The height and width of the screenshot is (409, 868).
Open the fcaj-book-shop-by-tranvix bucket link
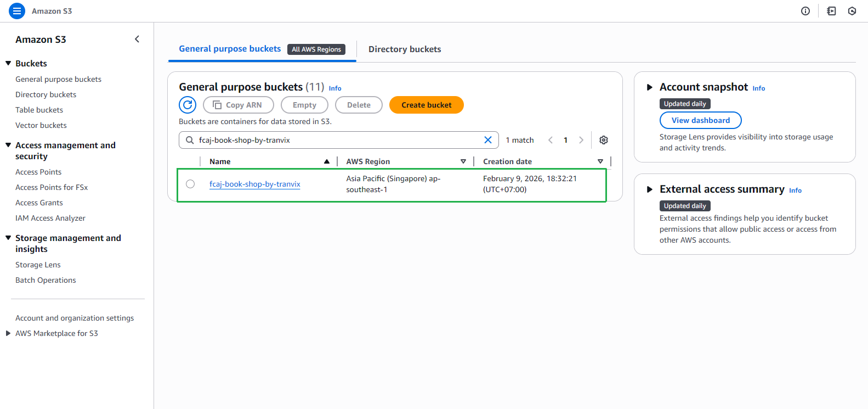coord(255,184)
